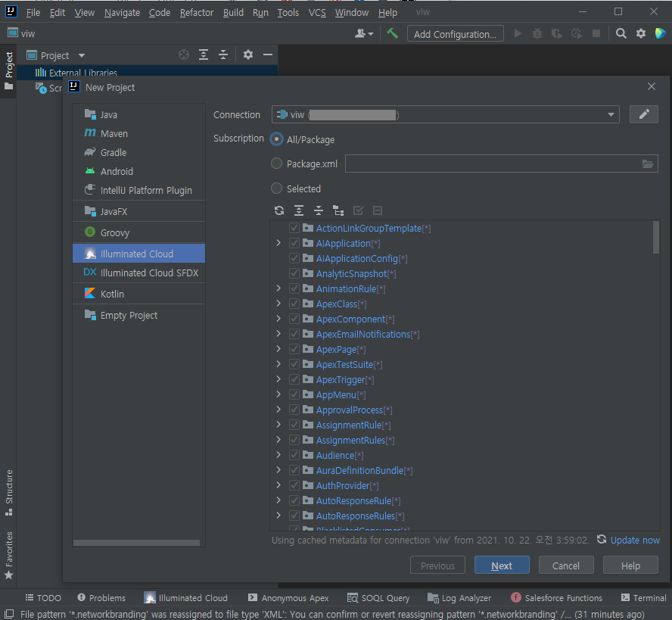Open the Connection dropdown
Screen dimensions: 672x620
coord(446,114)
